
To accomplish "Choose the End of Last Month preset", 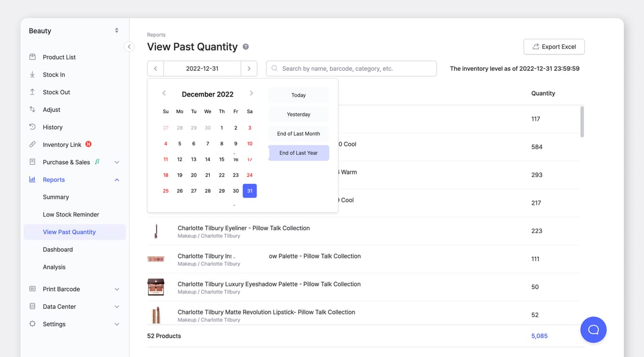I will 298,134.
